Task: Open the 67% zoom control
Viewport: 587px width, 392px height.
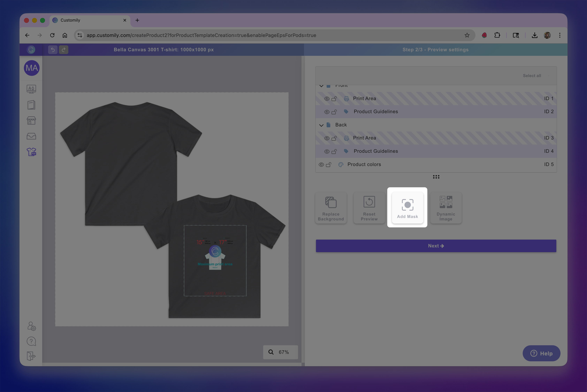Action: pos(280,352)
